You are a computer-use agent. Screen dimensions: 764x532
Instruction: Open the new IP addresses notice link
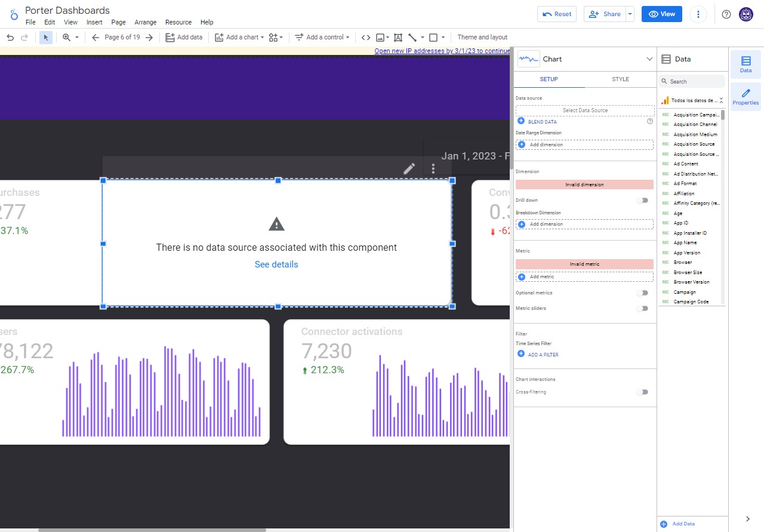click(442, 51)
